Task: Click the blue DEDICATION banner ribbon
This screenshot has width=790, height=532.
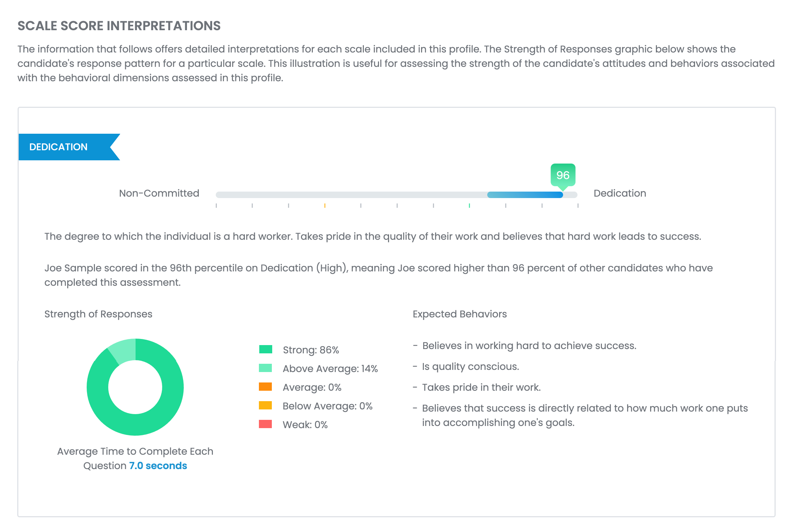Action: (x=65, y=147)
